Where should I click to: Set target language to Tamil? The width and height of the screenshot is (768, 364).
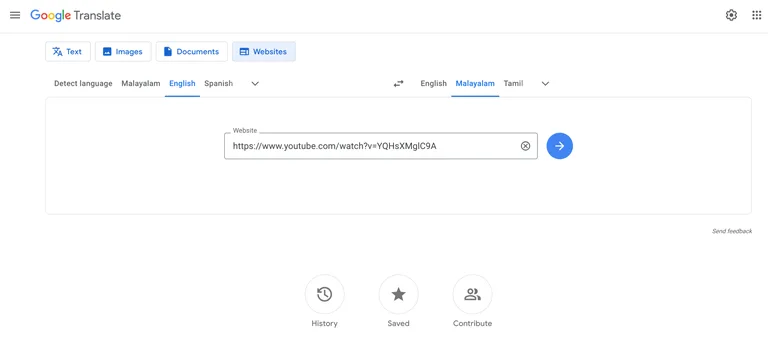pyautogui.click(x=513, y=83)
